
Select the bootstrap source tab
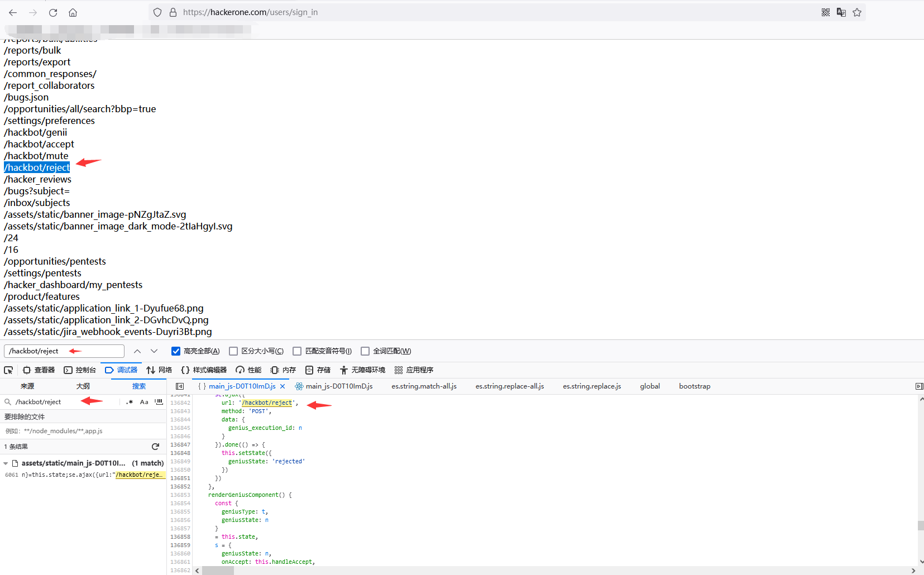click(x=695, y=386)
